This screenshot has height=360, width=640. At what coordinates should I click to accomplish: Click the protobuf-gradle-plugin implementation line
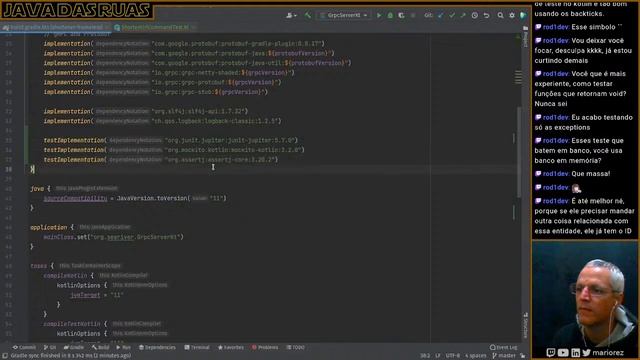point(184,44)
